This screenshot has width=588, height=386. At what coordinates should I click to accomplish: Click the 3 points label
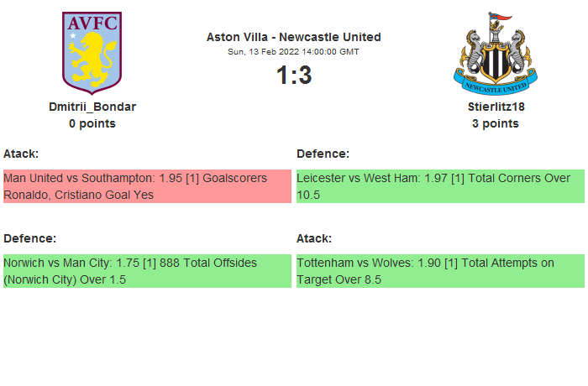tap(496, 123)
